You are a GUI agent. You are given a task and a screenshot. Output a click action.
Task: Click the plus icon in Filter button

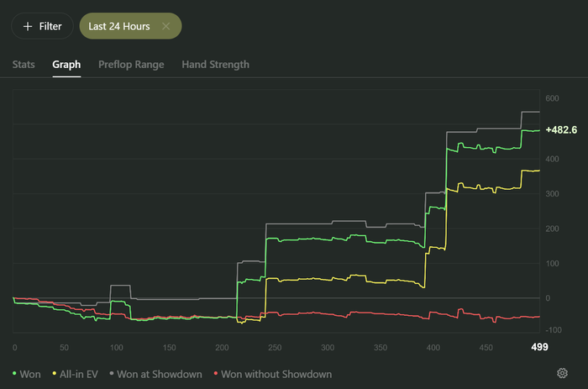click(x=28, y=26)
